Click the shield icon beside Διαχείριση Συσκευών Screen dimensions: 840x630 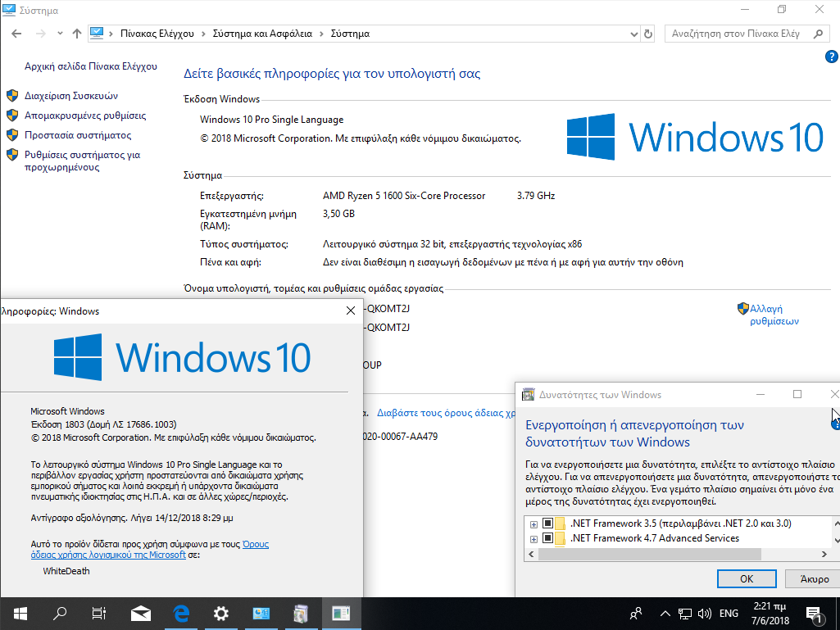coord(12,96)
